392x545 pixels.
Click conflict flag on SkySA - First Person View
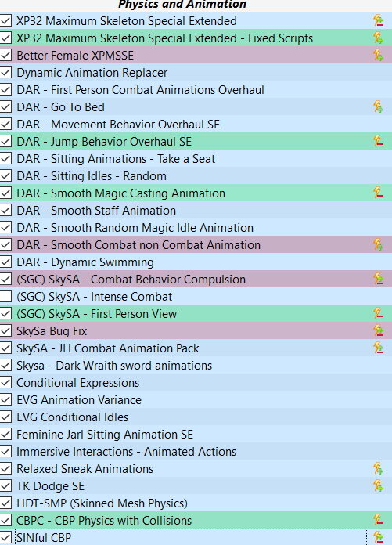tap(379, 313)
